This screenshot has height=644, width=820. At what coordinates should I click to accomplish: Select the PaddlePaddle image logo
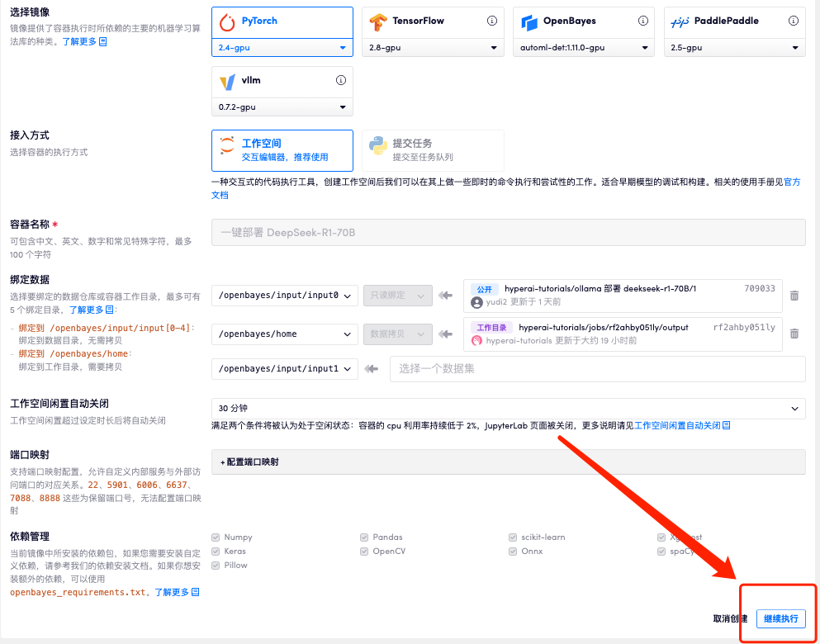[x=680, y=21]
